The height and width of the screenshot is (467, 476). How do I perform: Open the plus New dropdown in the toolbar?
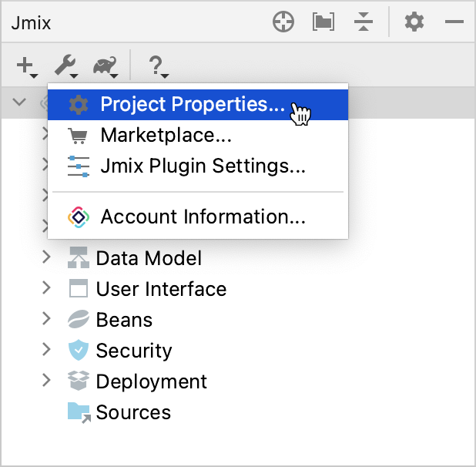coord(27,66)
